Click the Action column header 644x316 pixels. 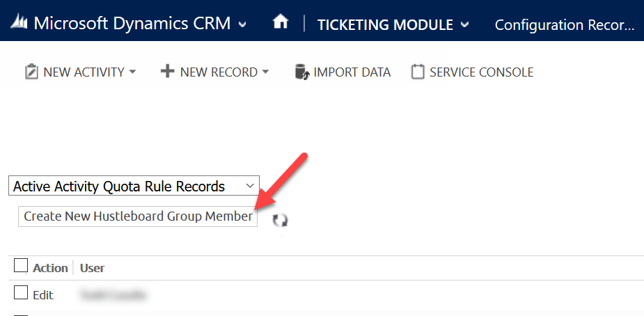point(50,268)
